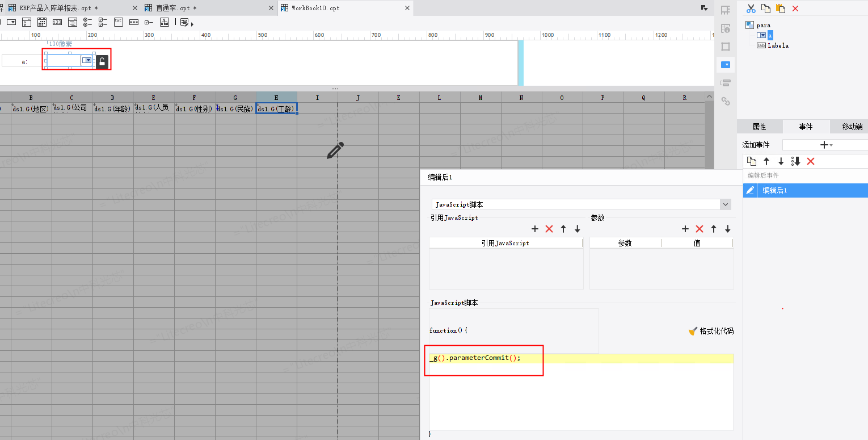This screenshot has height=440, width=868.
Task: Select the single checkbox widget tool
Action: [x=149, y=22]
